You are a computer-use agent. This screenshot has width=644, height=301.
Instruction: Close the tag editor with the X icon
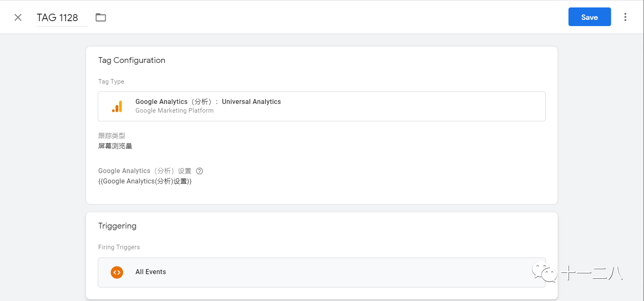(x=18, y=17)
